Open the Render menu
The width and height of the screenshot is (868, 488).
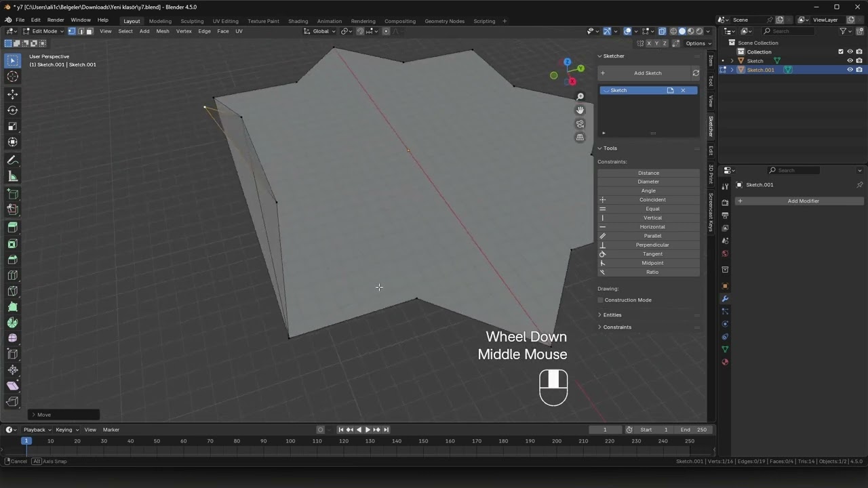pyautogui.click(x=56, y=20)
